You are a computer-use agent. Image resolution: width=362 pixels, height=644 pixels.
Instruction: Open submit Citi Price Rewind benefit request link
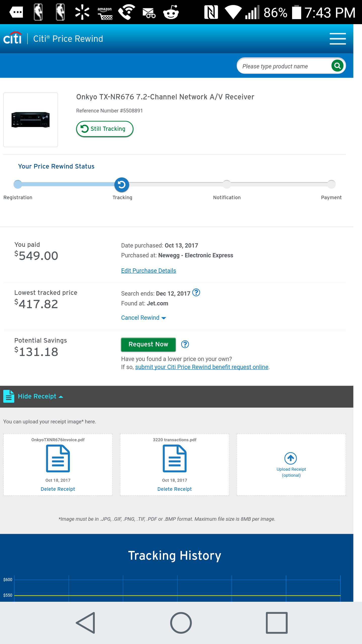(x=202, y=367)
